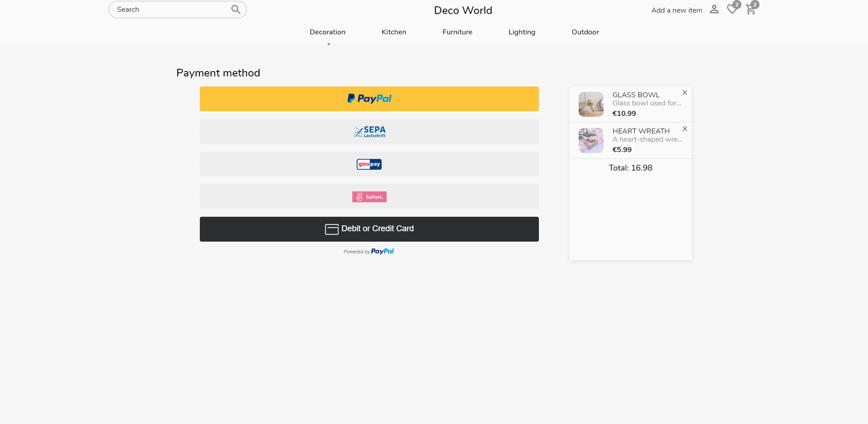Click the Powered by PayPal link

pyautogui.click(x=369, y=252)
